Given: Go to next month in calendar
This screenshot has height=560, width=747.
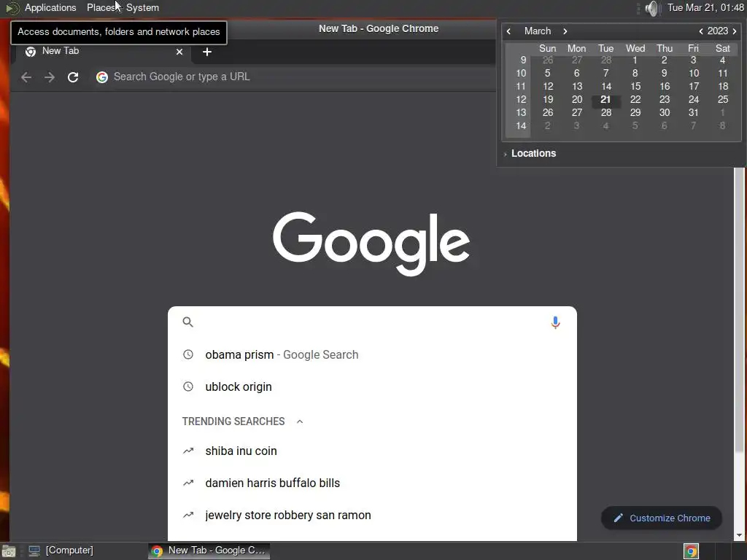Looking at the screenshot, I should pos(565,31).
